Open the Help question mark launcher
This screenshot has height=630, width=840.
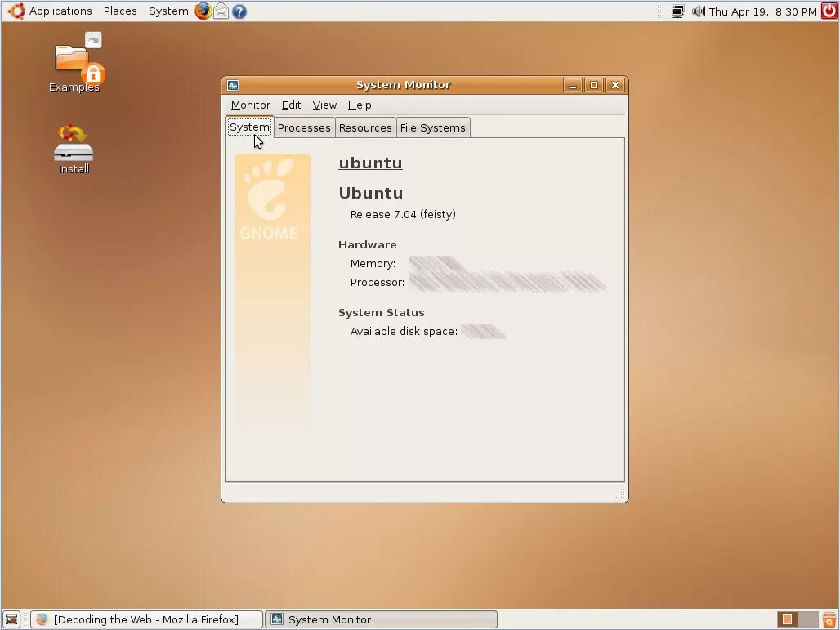tap(239, 11)
